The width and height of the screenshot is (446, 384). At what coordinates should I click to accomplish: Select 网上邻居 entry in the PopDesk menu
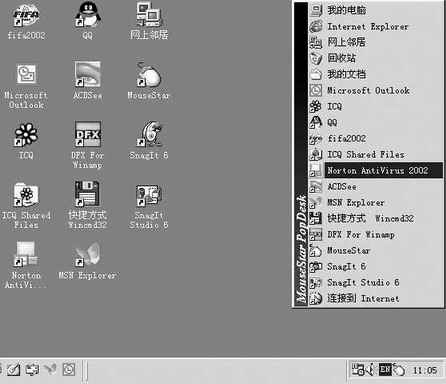376,42
